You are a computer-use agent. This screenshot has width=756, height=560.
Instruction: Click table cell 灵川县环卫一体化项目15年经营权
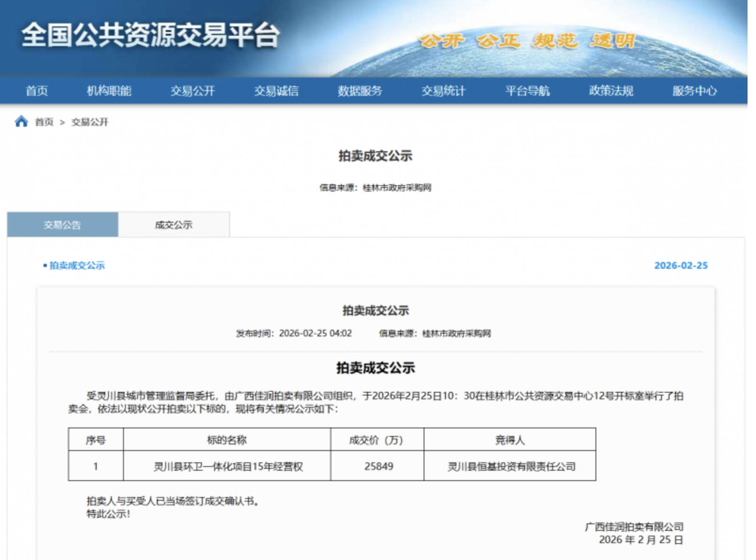228,467
